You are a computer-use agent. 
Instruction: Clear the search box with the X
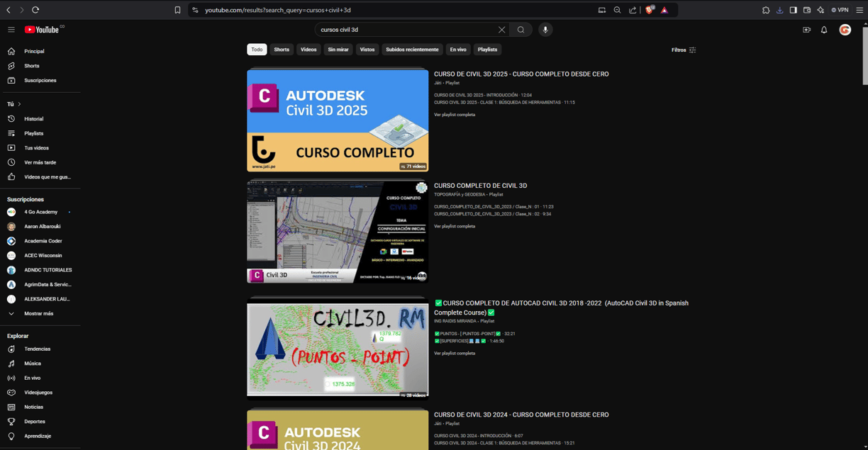pos(501,30)
